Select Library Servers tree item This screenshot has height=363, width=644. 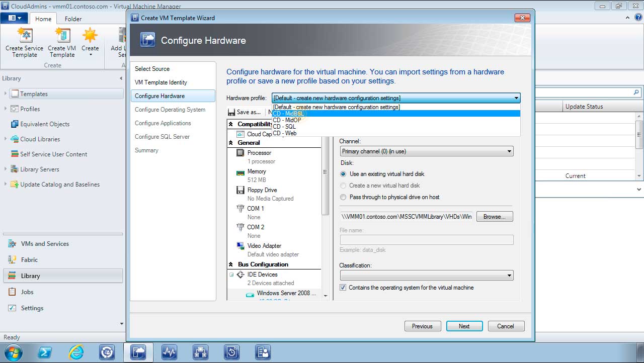40,169
